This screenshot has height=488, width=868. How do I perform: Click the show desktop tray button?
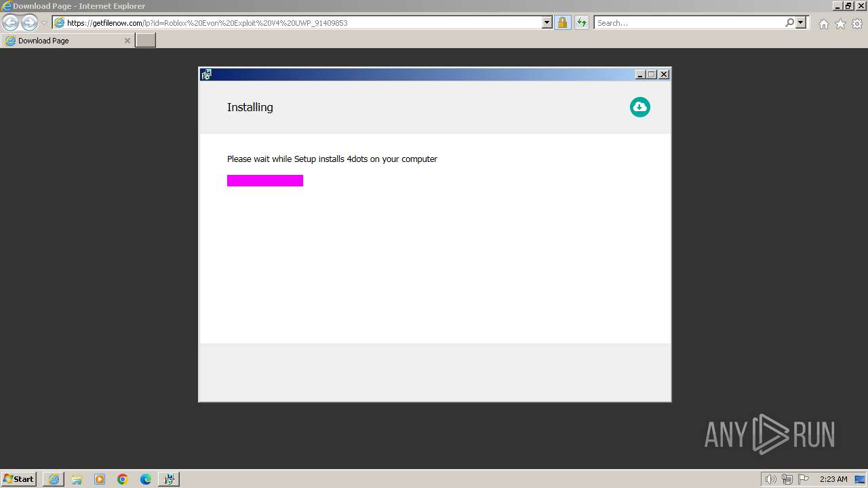(x=860, y=479)
